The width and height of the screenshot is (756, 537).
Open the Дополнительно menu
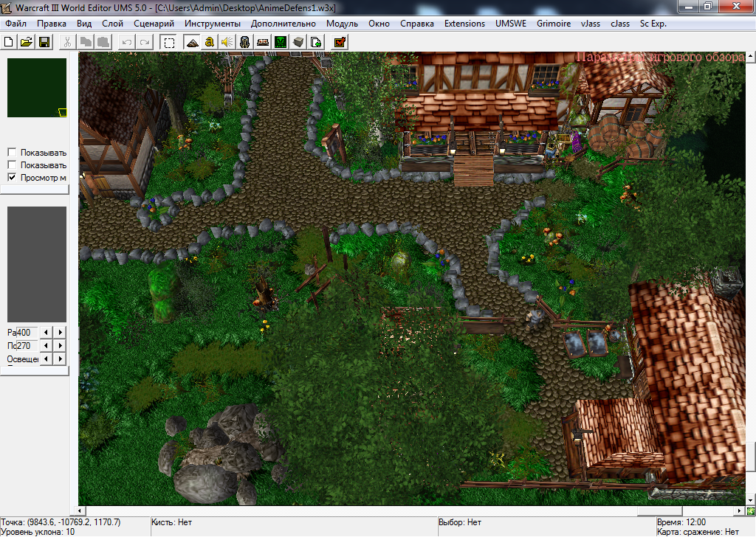pyautogui.click(x=283, y=24)
